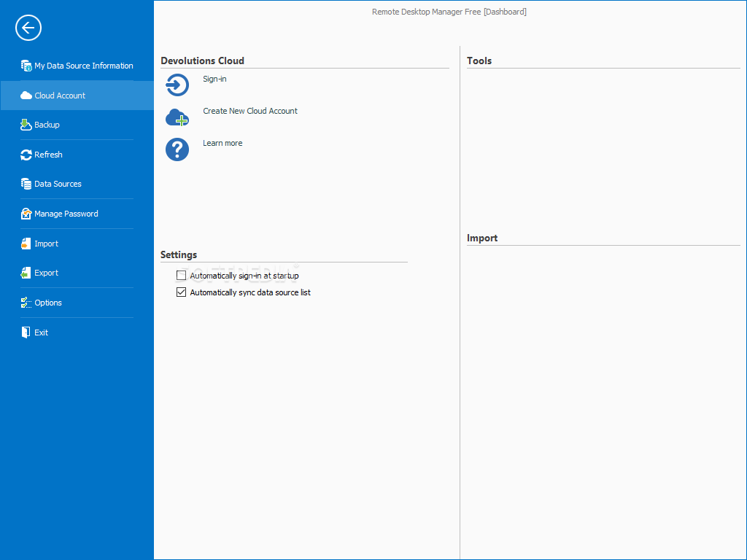The height and width of the screenshot is (560, 747).
Task: Select the Manage Password menu entry
Action: click(77, 214)
